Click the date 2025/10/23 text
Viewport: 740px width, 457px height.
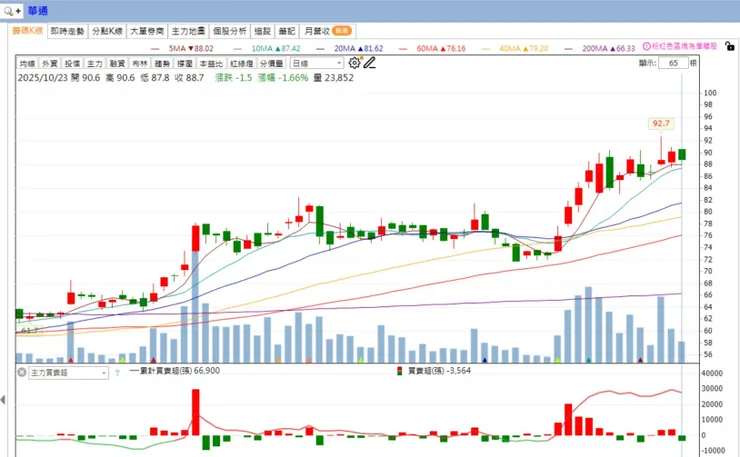tap(43, 78)
